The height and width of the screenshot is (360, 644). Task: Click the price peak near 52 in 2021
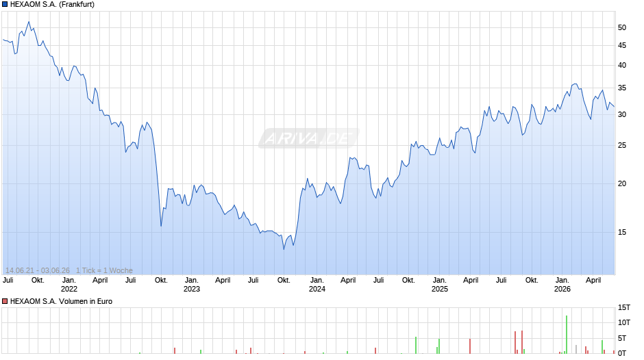29,22
